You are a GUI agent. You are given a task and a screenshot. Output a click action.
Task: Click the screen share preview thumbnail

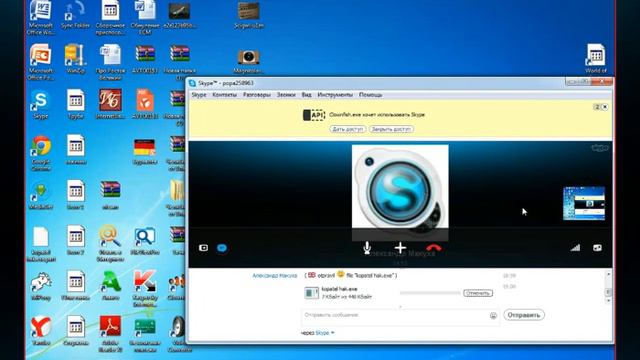pos(584,203)
